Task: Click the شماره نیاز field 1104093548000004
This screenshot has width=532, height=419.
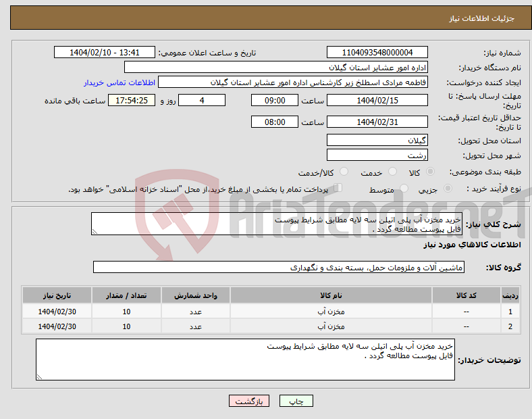Action: [377, 52]
